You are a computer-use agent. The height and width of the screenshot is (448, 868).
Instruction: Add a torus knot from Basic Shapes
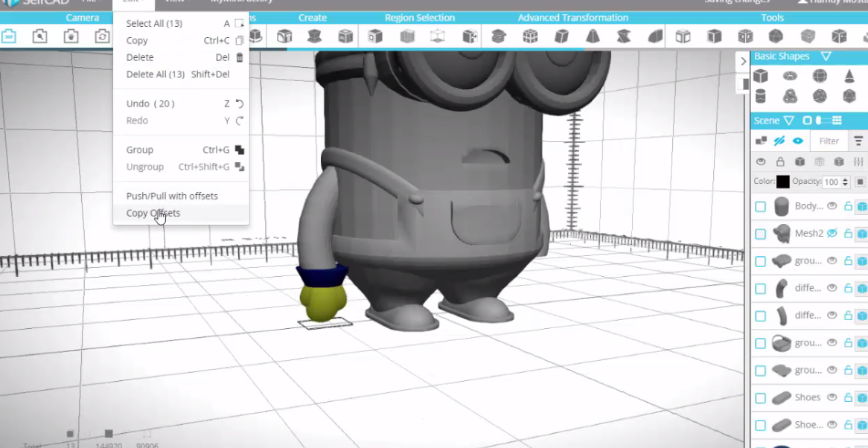click(x=790, y=96)
